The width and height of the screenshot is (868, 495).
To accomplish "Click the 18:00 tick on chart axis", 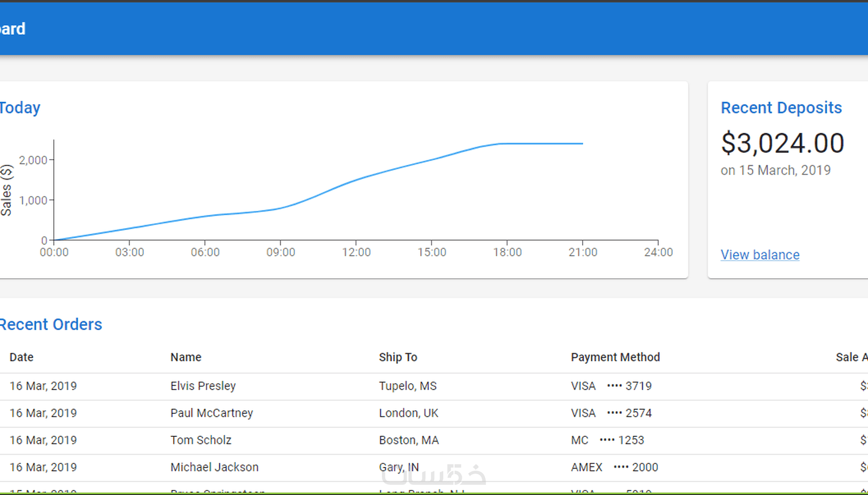I will 508,252.
